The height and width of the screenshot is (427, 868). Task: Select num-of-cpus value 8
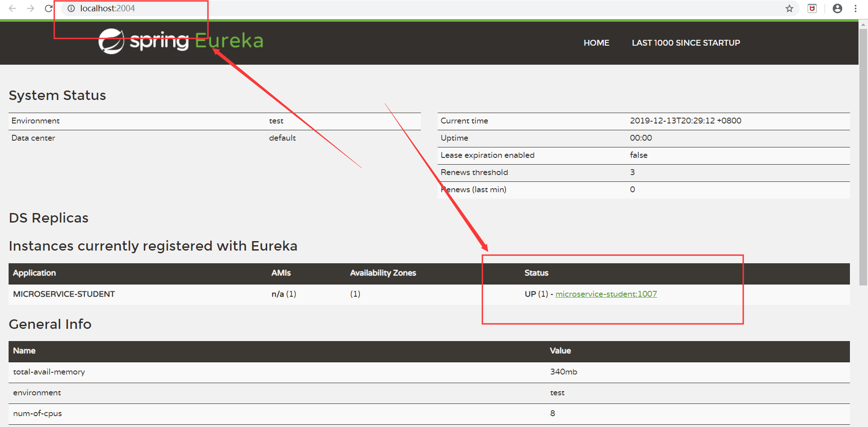[x=552, y=413]
